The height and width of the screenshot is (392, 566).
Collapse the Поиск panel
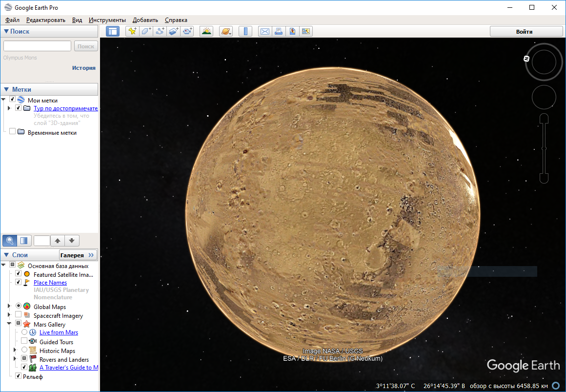point(6,31)
